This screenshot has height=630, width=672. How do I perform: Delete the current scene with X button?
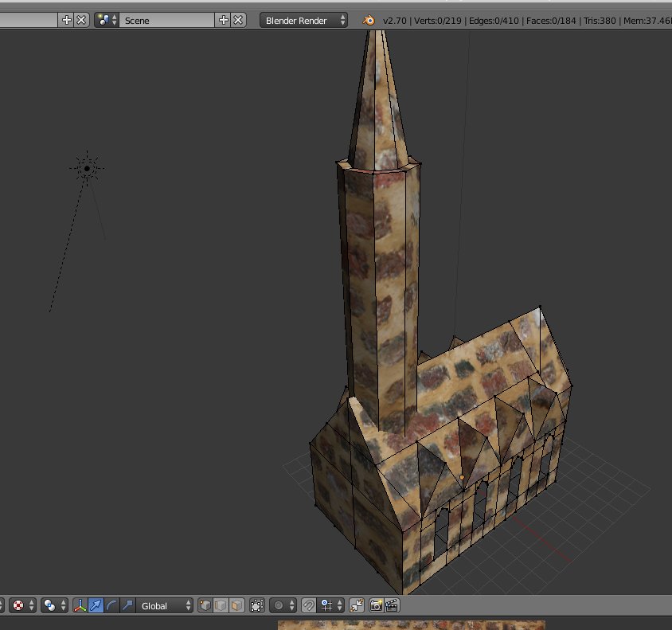coord(238,20)
